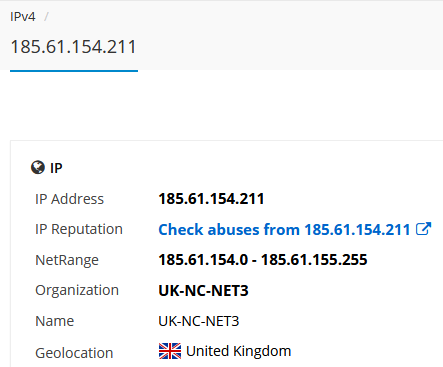
Task: Click the NetRange field label
Action: pos(67,260)
